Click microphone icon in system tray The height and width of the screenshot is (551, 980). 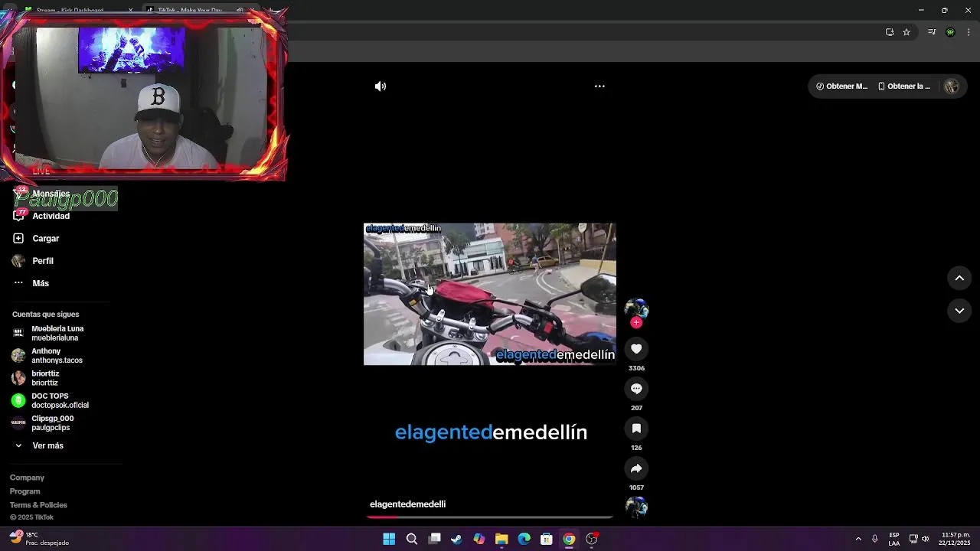[x=874, y=539]
